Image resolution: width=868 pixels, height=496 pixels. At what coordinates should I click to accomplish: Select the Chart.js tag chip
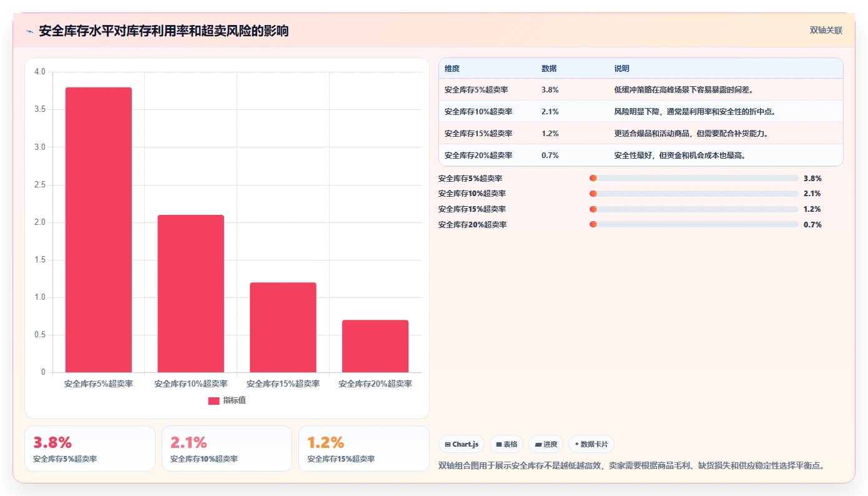coord(461,444)
